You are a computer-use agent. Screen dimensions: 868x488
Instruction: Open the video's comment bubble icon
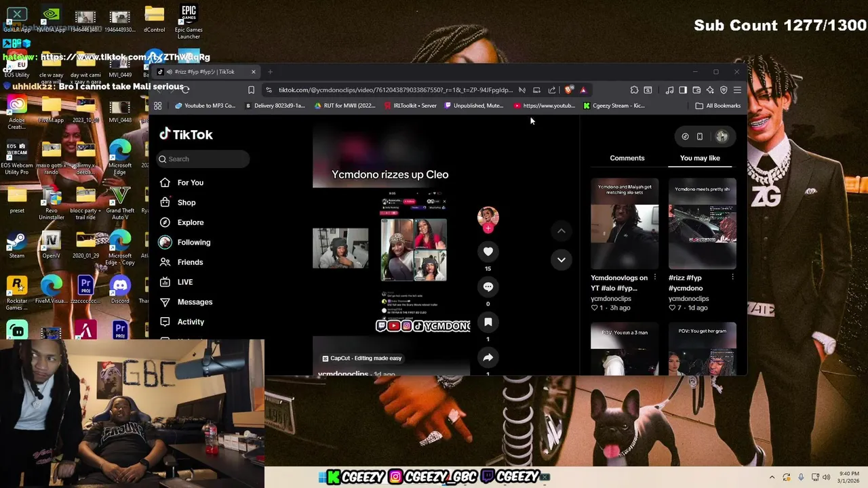pyautogui.click(x=488, y=287)
